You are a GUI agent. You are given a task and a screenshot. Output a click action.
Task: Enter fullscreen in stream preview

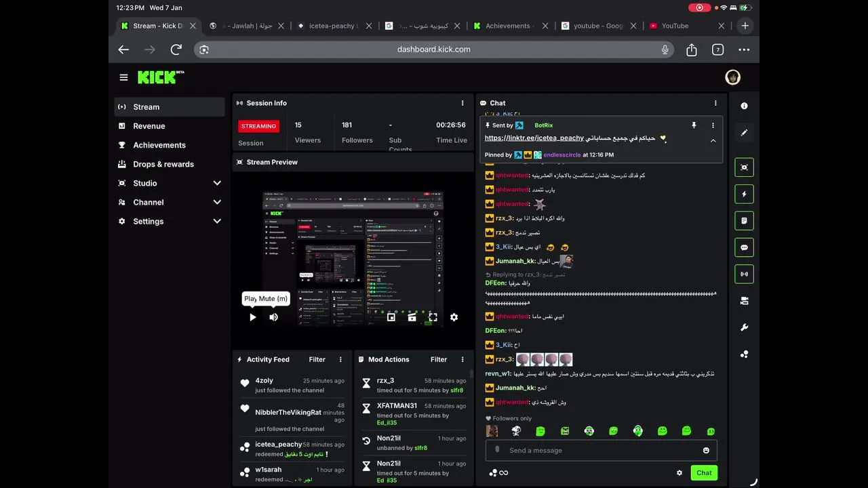[x=433, y=317]
